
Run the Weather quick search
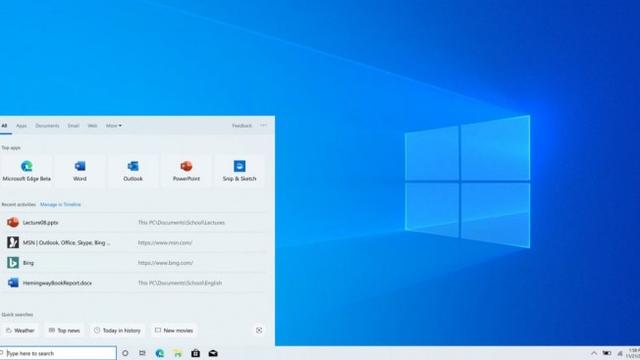20,330
